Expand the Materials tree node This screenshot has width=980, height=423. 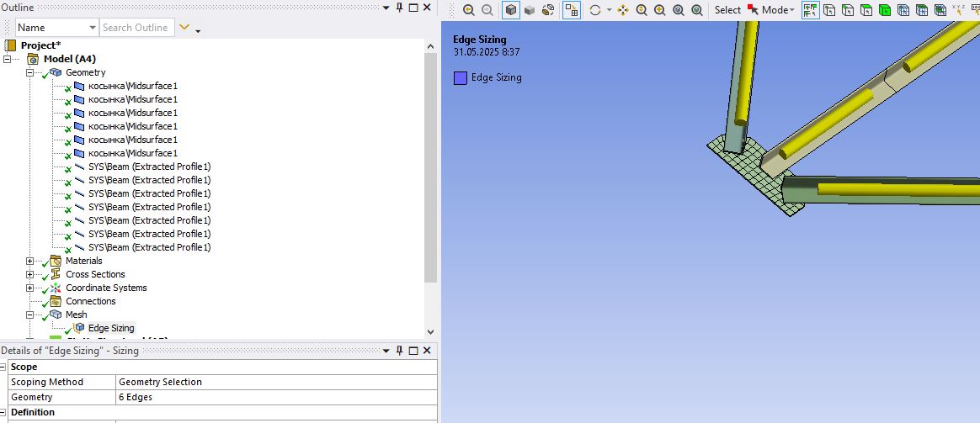pos(30,261)
